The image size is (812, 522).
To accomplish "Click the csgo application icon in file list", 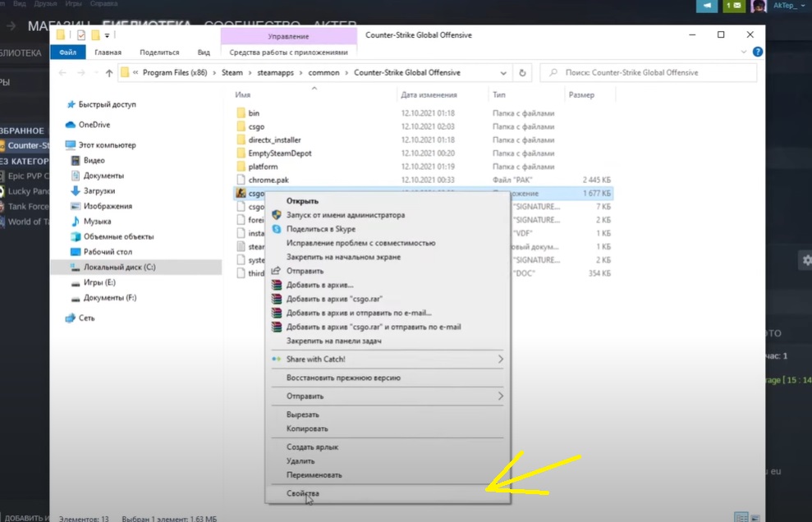I will coord(241,194).
